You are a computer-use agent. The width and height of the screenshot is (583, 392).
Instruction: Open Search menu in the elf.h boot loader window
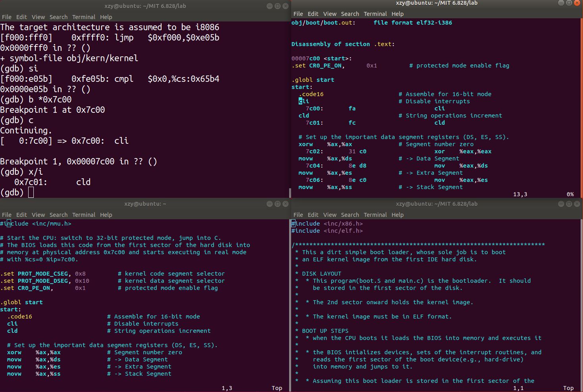350,215
